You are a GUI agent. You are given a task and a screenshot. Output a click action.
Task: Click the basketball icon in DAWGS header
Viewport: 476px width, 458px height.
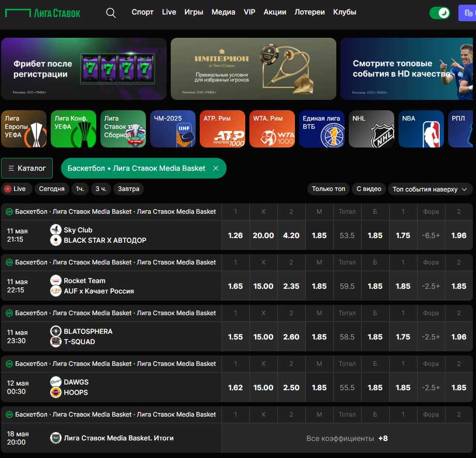pyautogui.click(x=9, y=364)
